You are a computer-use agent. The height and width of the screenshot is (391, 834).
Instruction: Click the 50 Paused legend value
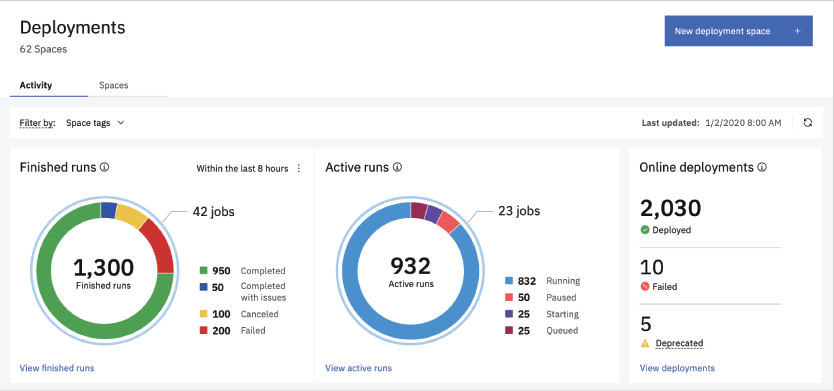[524, 297]
